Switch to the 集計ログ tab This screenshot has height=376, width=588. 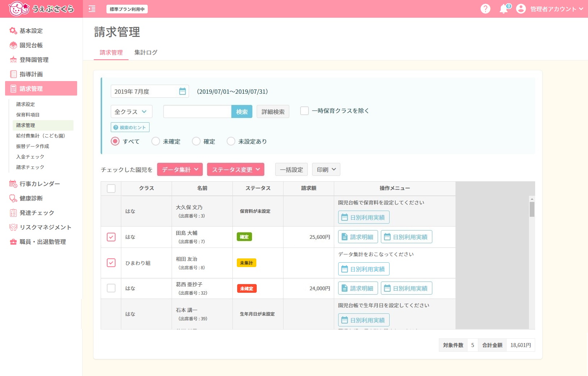point(146,52)
